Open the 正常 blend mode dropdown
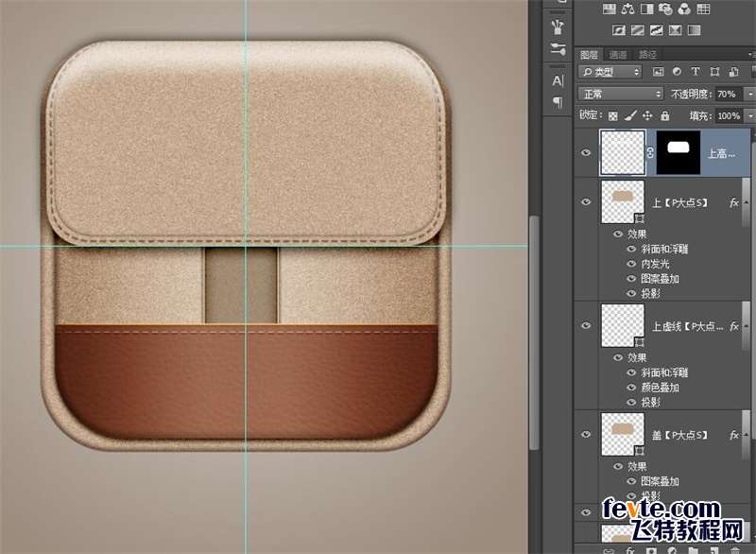The width and height of the screenshot is (756, 554). pos(621,94)
